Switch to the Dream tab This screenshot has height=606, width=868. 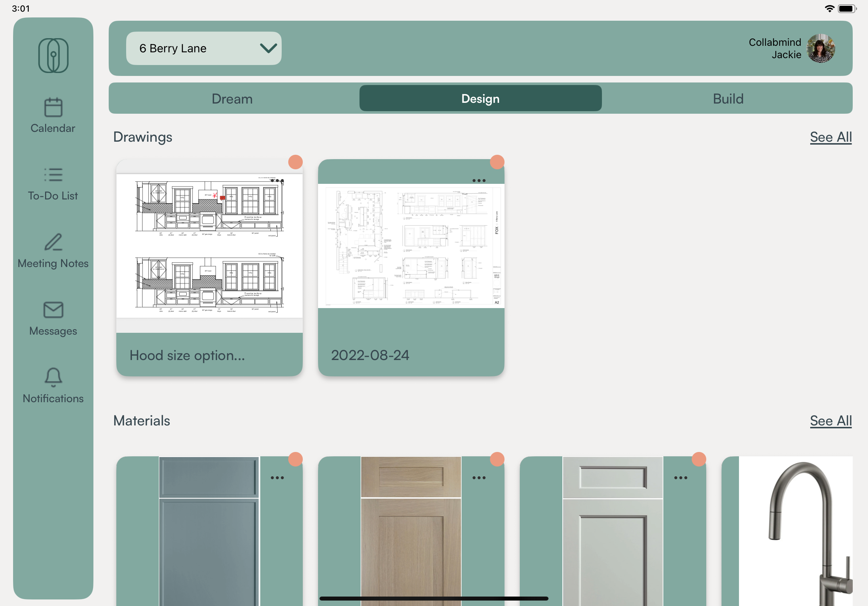coord(232,98)
